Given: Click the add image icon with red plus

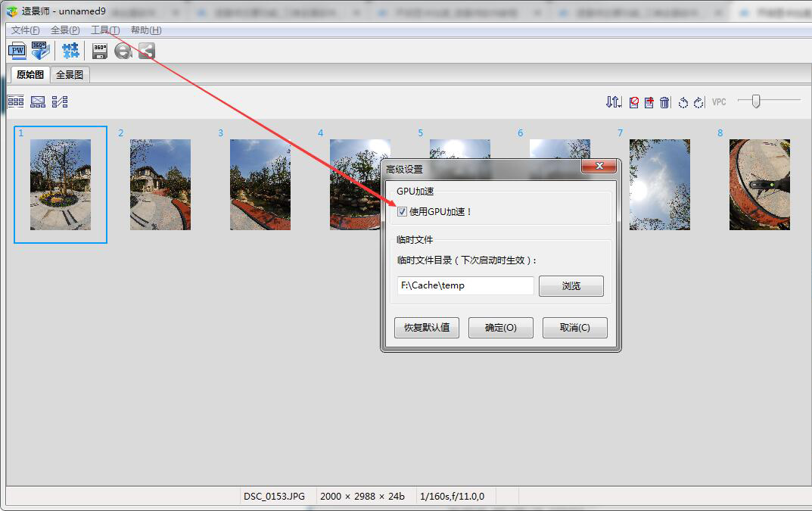Looking at the screenshot, I should [x=649, y=102].
